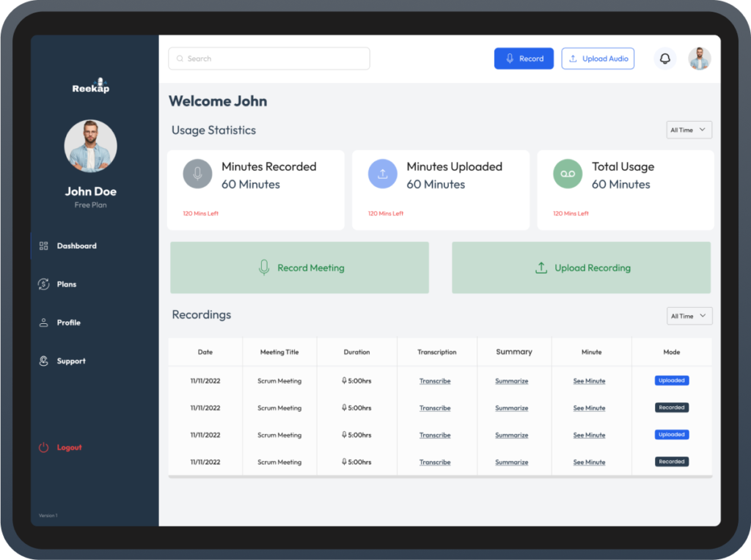Focus the Search input field
The image size is (751, 560).
[269, 59]
